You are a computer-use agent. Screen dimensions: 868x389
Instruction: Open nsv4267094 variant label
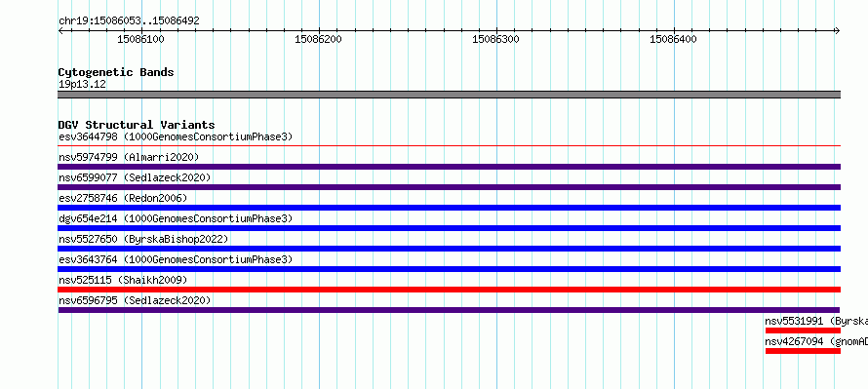click(816, 341)
